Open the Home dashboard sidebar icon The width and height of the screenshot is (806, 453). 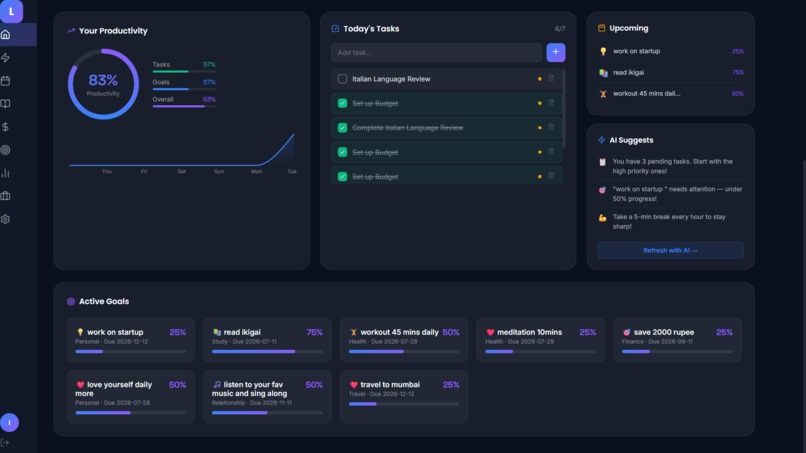tap(6, 34)
